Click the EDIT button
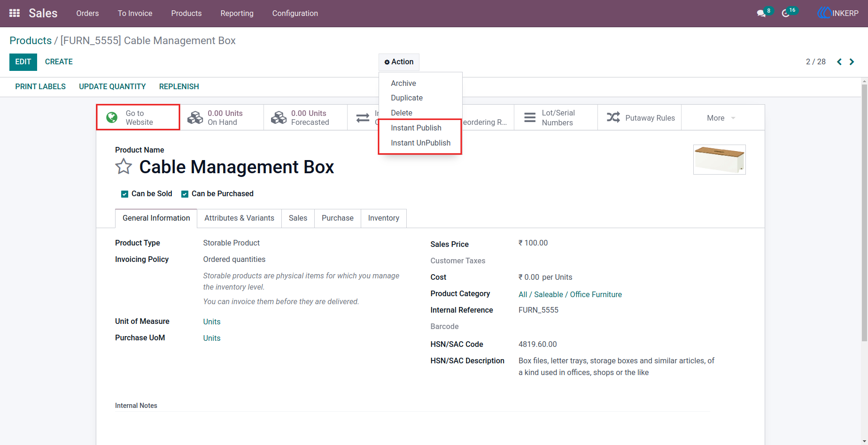Image resolution: width=868 pixels, height=445 pixels. pos(23,62)
